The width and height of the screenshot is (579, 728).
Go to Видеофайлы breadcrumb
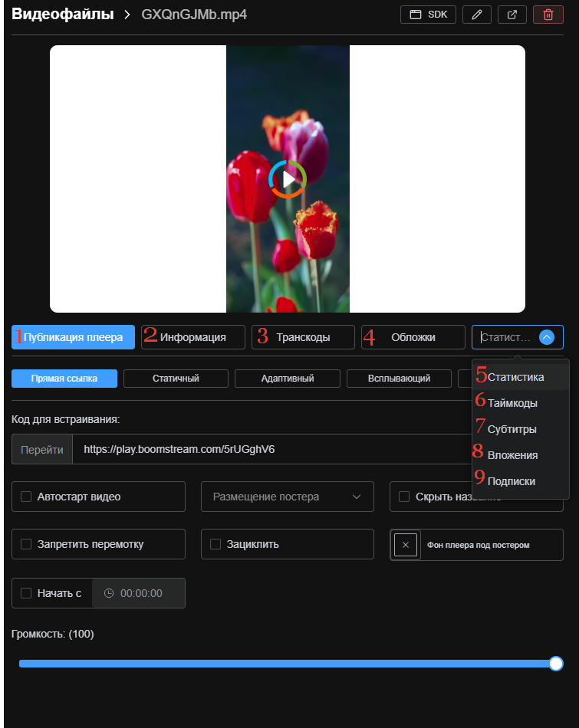(63, 14)
